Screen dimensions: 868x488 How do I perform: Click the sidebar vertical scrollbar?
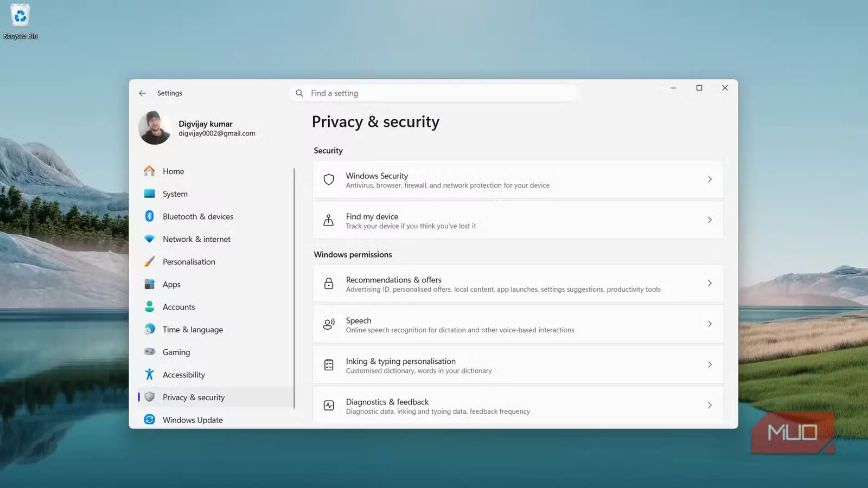pos(294,288)
